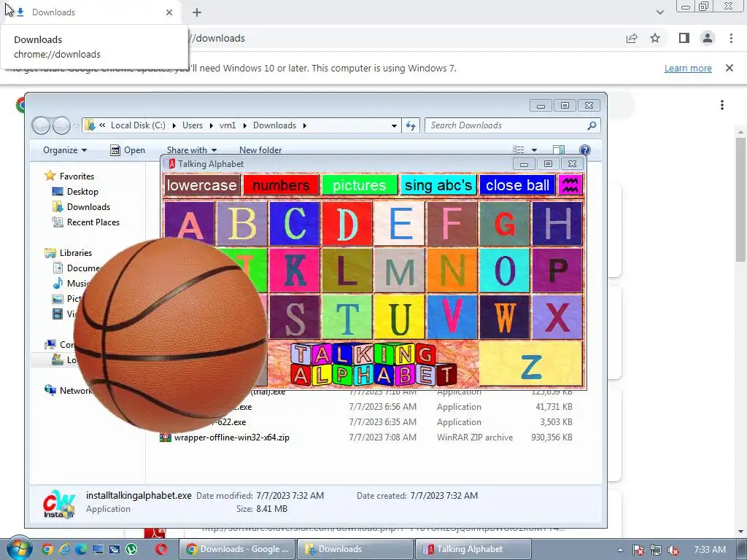This screenshot has height=560, width=747.
Task: Open the numbers mode
Action: click(281, 184)
